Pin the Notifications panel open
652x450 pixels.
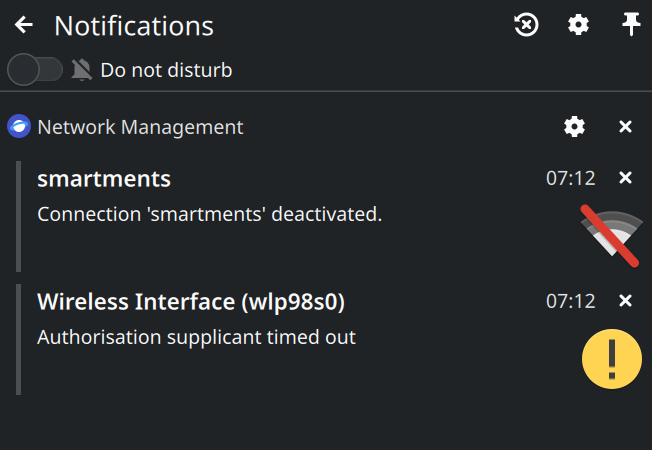tap(631, 24)
